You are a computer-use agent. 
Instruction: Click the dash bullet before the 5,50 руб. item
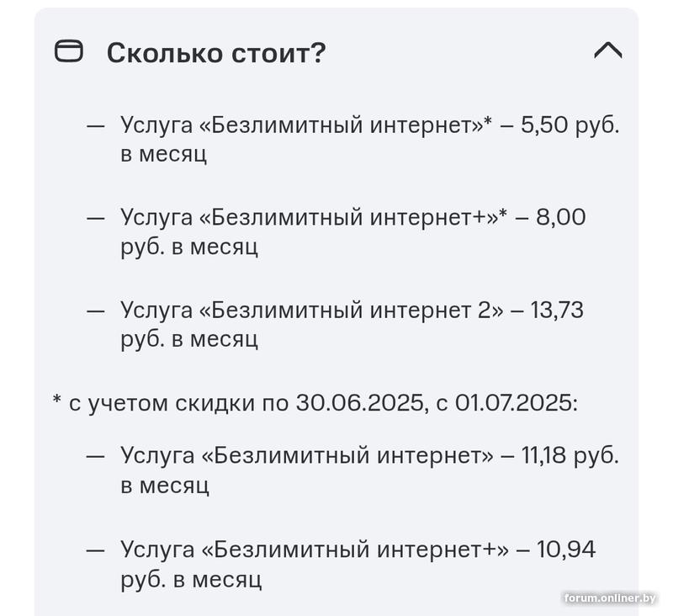click(96, 126)
